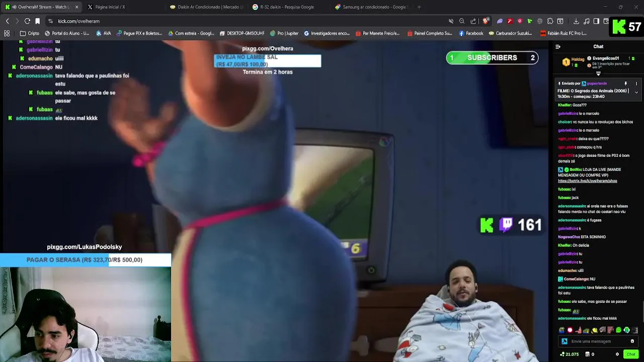Open browser extensions puzzle icon
Image resolution: width=644 pixels, height=362 pixels.
pos(550,21)
